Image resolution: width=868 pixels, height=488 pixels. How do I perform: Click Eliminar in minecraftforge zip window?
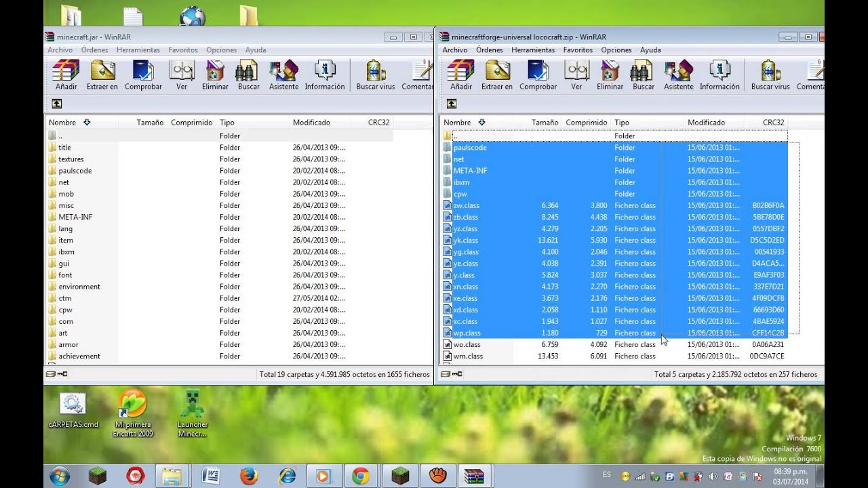tap(610, 75)
